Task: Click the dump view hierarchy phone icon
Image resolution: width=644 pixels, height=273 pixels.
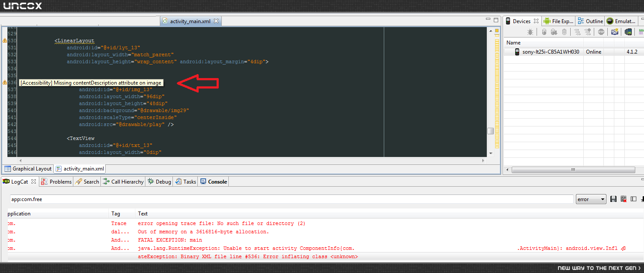Action: click(628, 32)
